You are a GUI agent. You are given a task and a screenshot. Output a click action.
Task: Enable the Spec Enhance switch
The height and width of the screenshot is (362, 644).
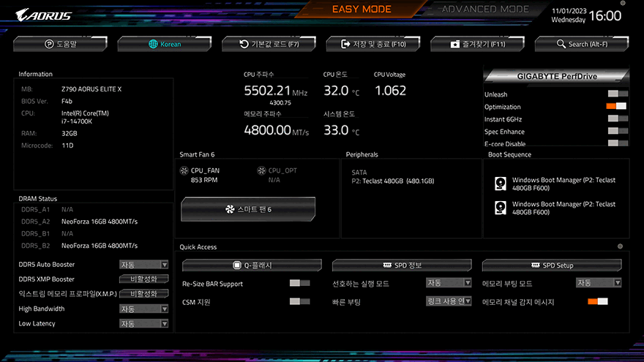[x=618, y=131]
